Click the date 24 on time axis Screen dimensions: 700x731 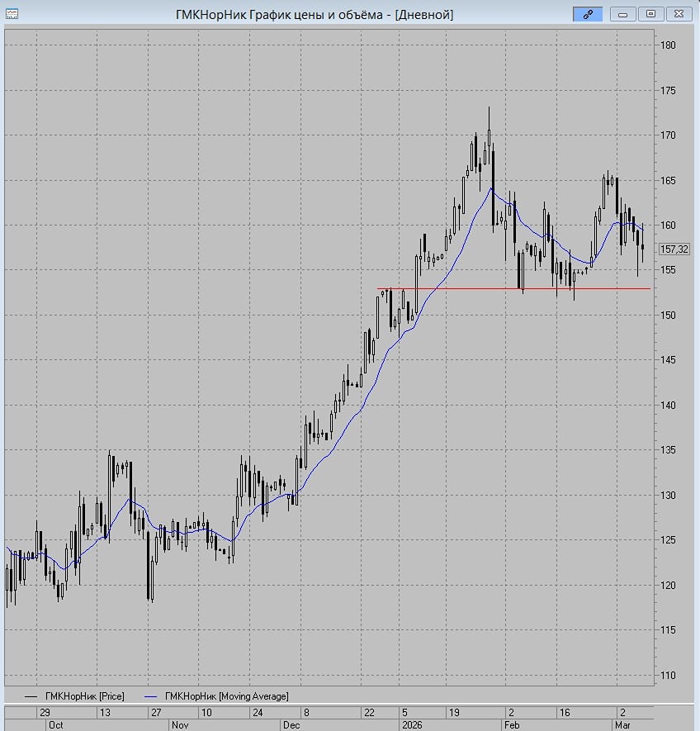(258, 712)
